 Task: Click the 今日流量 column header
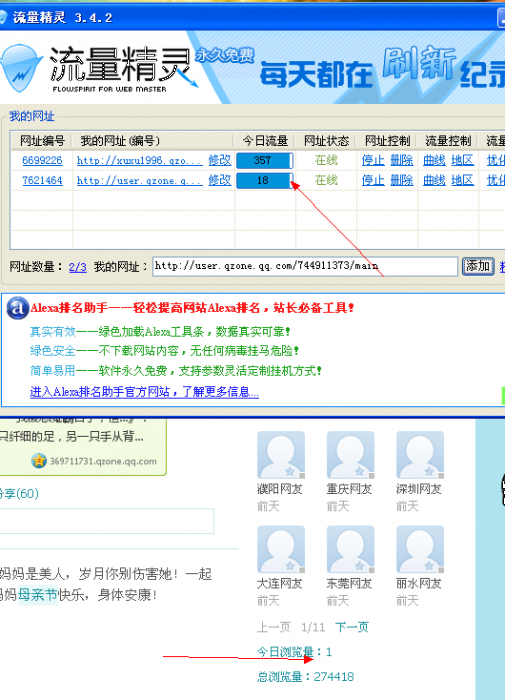[x=265, y=141]
